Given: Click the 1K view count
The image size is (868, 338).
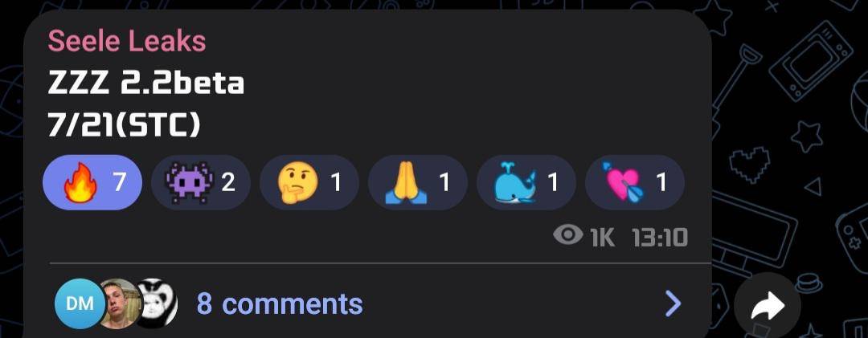Looking at the screenshot, I should pyautogui.click(x=602, y=238).
